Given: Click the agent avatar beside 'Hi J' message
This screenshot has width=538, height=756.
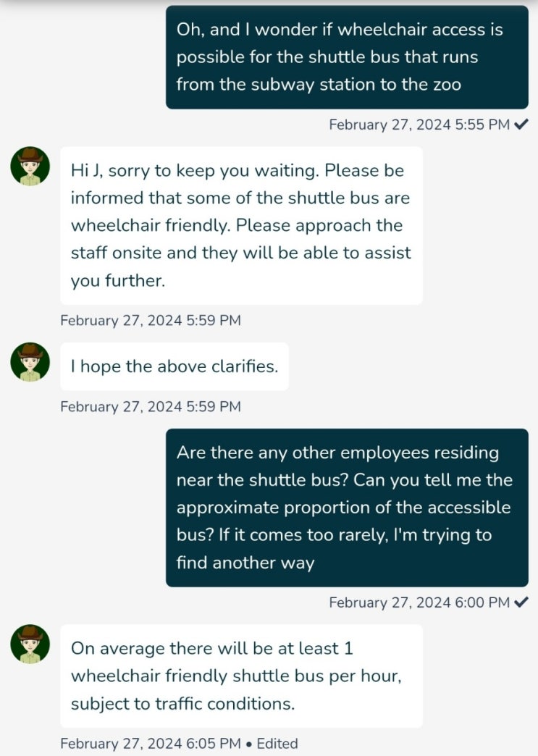Looking at the screenshot, I should tap(30, 167).
